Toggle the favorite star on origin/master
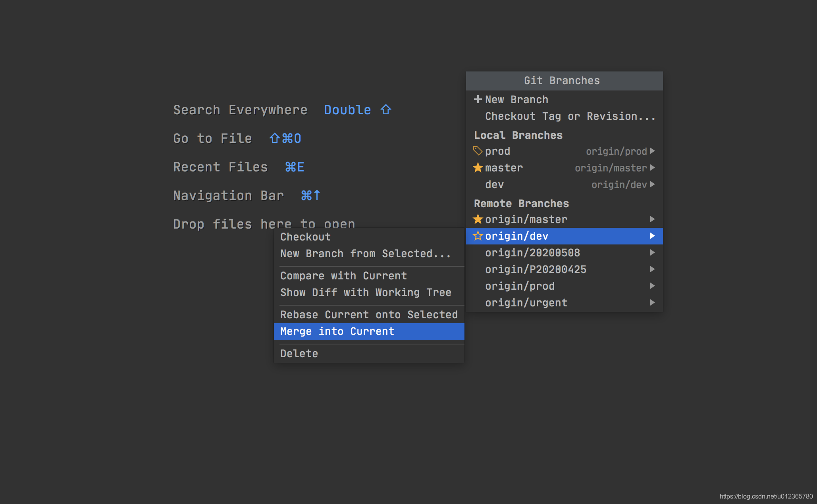817x504 pixels. 478,219
